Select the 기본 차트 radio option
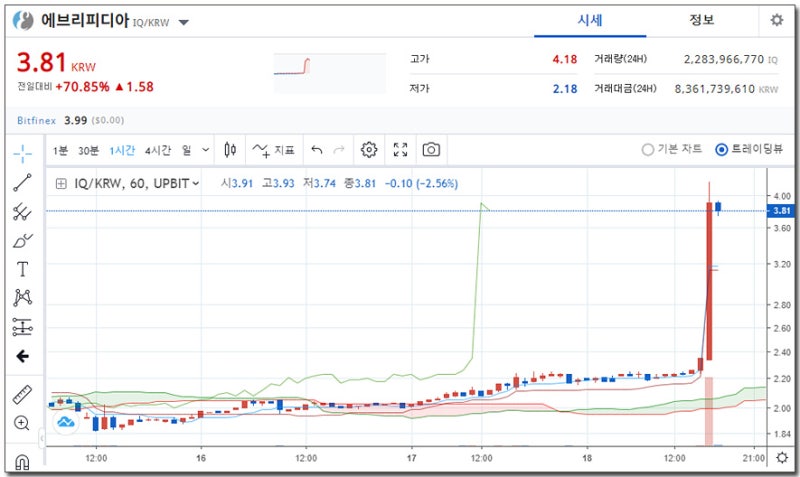The image size is (800, 477). coord(671,149)
